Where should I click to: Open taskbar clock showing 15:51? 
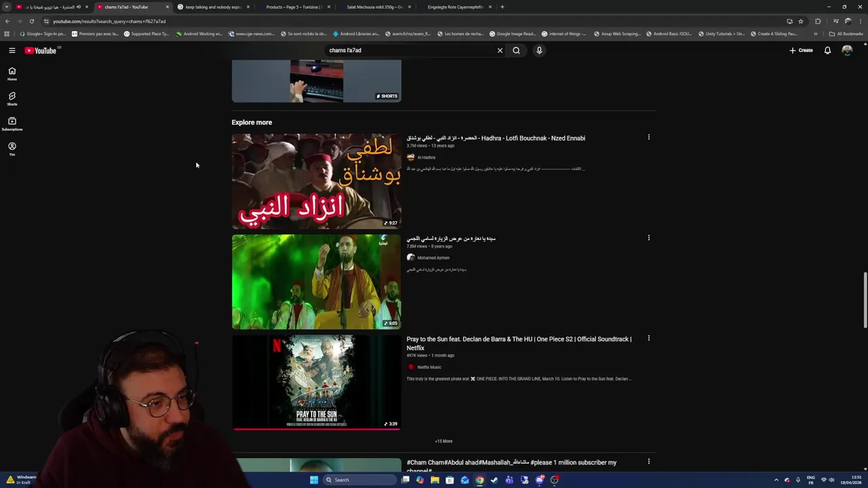click(850, 480)
